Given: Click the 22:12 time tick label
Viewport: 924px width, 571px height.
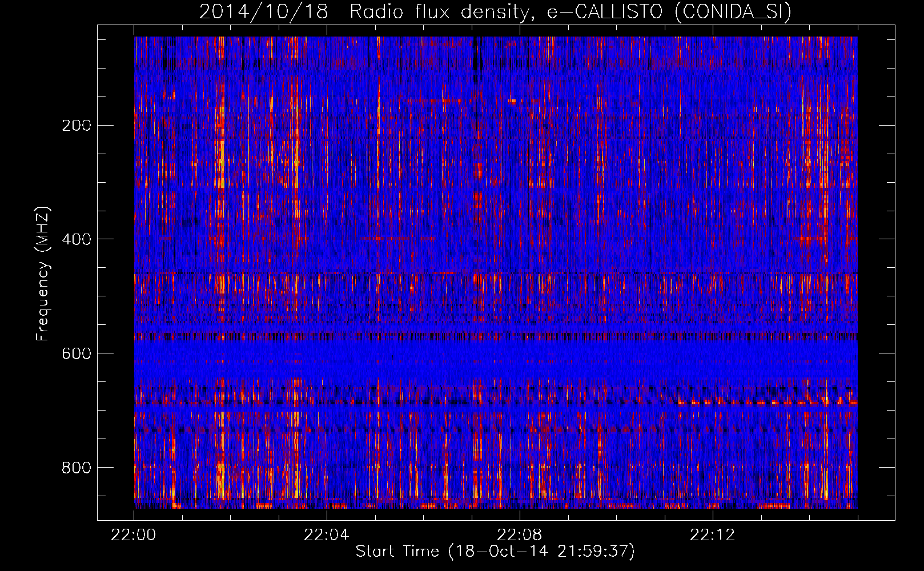Looking at the screenshot, I should click(712, 535).
